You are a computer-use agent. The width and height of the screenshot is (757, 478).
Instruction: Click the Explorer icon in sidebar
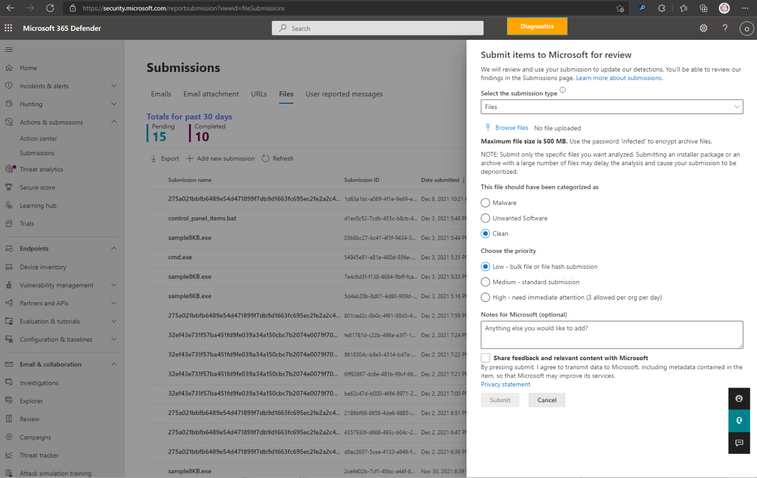click(9, 401)
